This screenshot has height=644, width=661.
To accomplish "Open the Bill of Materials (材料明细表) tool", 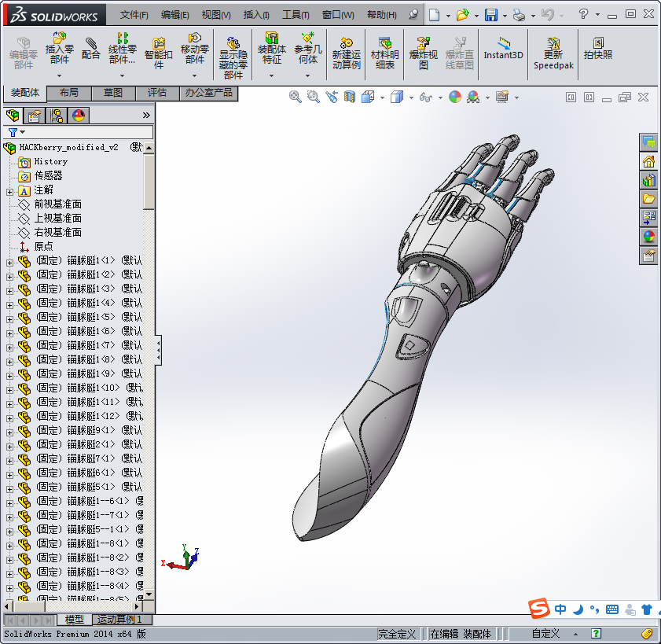I will (x=384, y=53).
